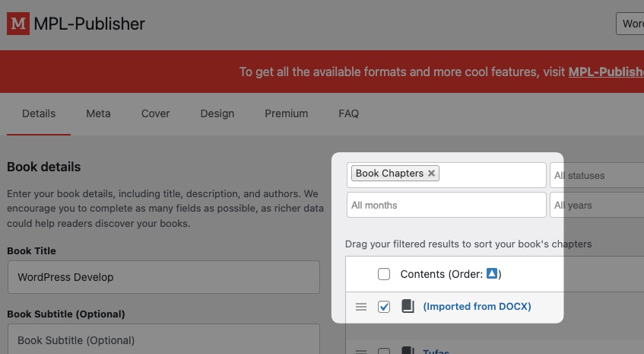The image size is (644, 354).
Task: Open the Design tab
Action: click(217, 113)
